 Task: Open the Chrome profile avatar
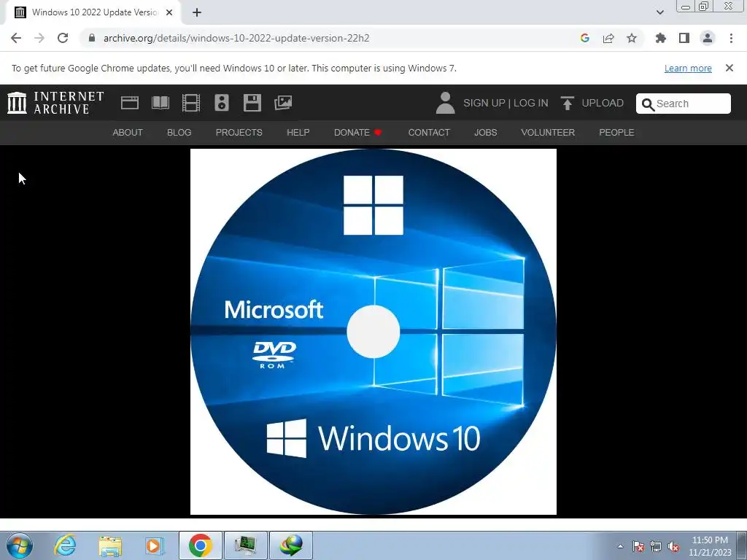708,38
